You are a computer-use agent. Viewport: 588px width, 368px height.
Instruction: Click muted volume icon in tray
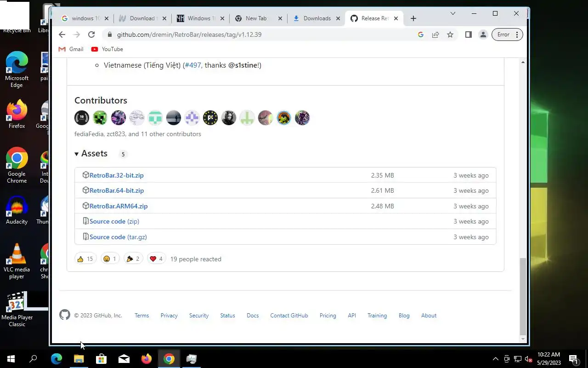529,359
